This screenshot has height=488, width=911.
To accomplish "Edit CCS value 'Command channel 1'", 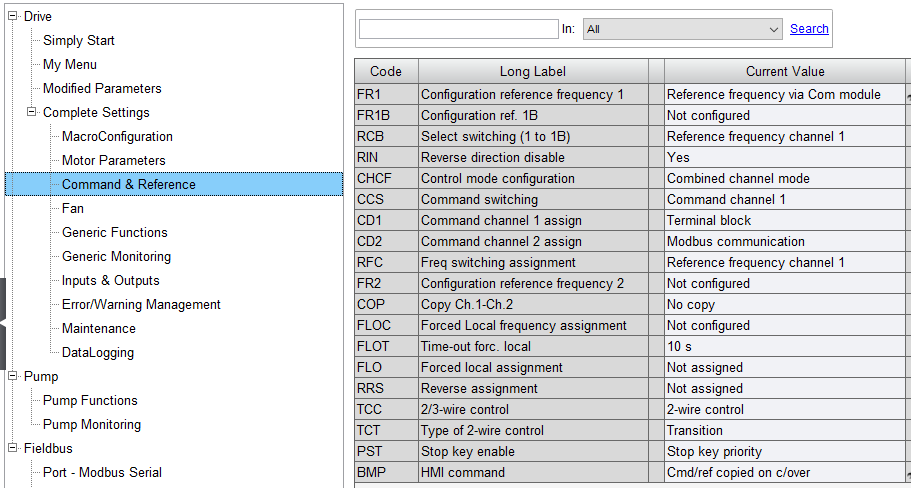I will 785,199.
